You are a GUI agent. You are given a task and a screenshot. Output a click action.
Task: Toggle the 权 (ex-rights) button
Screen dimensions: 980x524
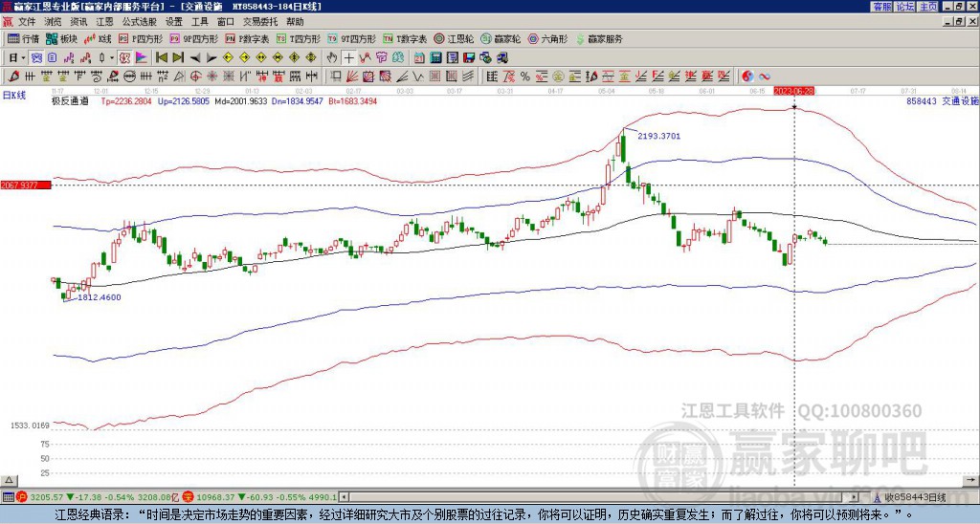click(x=124, y=57)
